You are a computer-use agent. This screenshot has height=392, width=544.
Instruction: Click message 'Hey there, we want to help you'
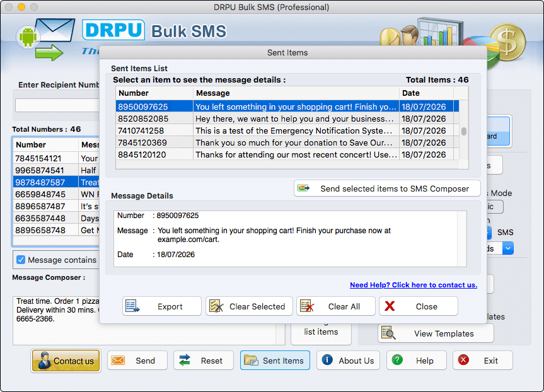[x=294, y=118]
